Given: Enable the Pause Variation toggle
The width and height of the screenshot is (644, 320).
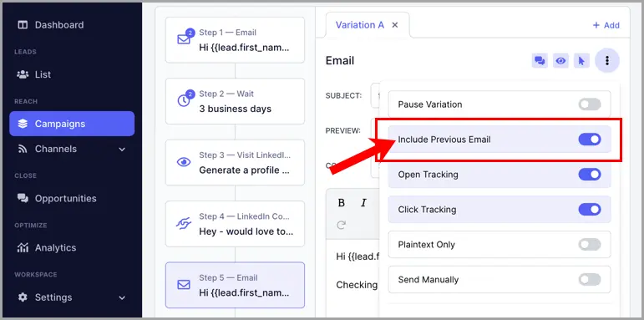Looking at the screenshot, I should tap(590, 104).
